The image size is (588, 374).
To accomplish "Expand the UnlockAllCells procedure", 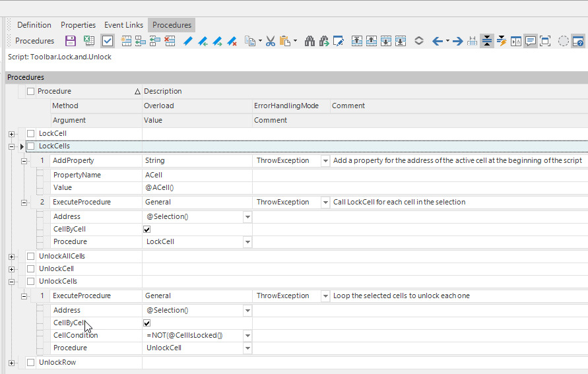I will point(12,257).
